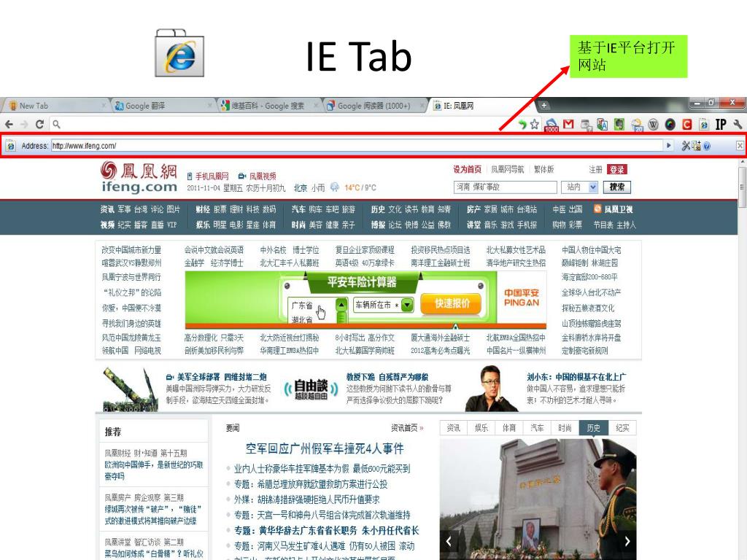Click 设为首页 link
This screenshot has height=560, width=747.
(467, 169)
